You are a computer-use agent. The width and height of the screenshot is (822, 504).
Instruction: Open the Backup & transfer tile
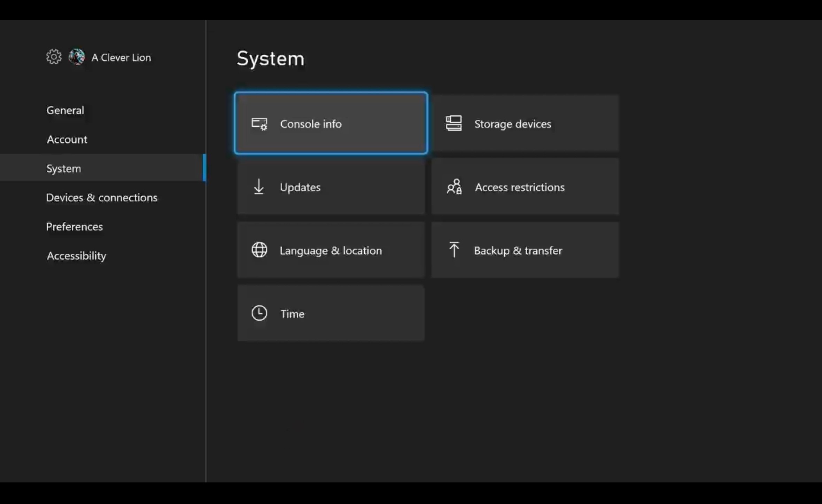[525, 250]
